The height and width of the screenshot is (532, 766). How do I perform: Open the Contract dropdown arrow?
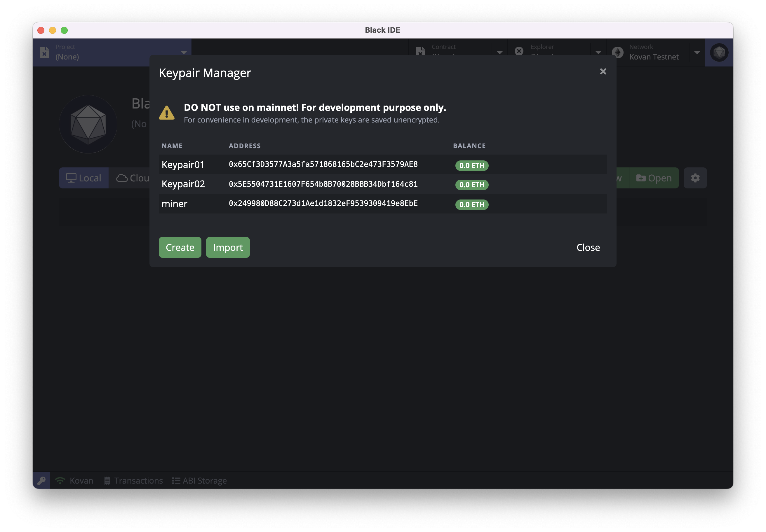(499, 52)
